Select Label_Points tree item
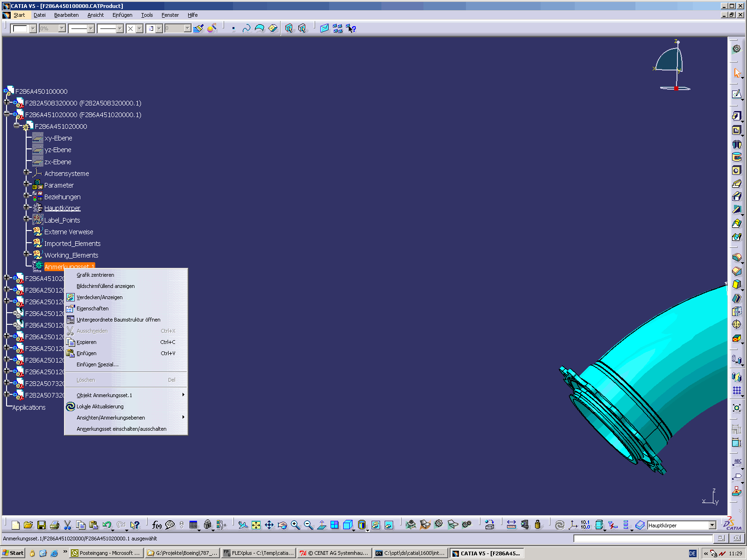 coord(62,220)
